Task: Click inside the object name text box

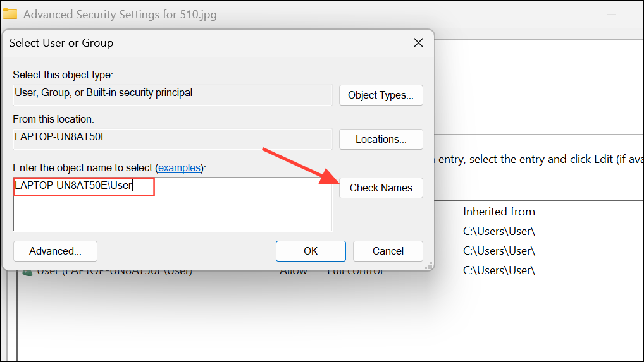Action: (x=173, y=204)
